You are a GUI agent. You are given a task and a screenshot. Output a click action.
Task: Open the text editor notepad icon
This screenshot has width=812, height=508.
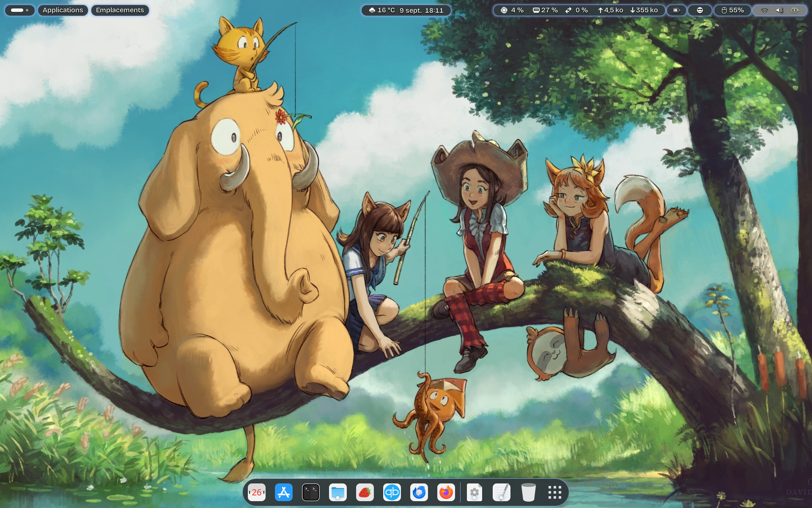[x=502, y=492]
